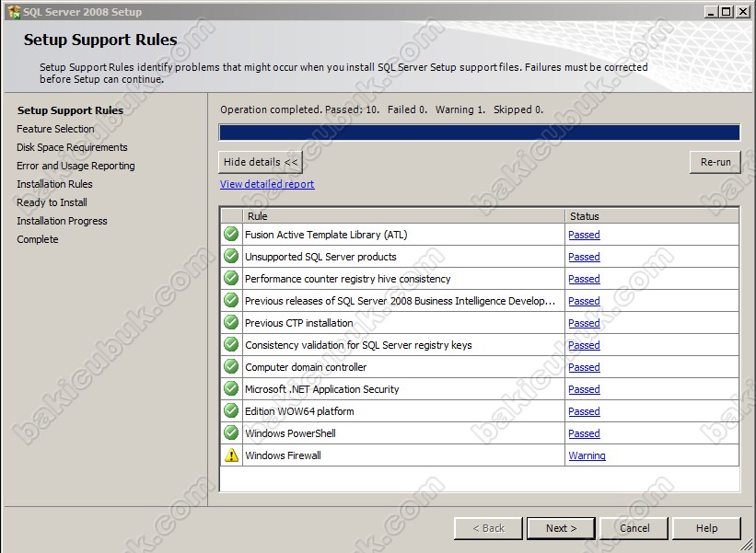The height and width of the screenshot is (553, 756).
Task: Cancel the SQL Server setup
Action: pos(634,528)
